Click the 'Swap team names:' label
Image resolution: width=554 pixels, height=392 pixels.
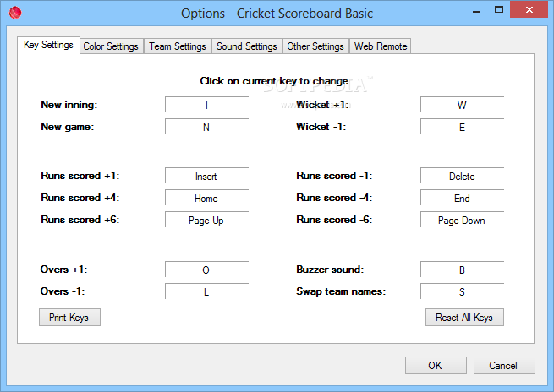pos(341,291)
